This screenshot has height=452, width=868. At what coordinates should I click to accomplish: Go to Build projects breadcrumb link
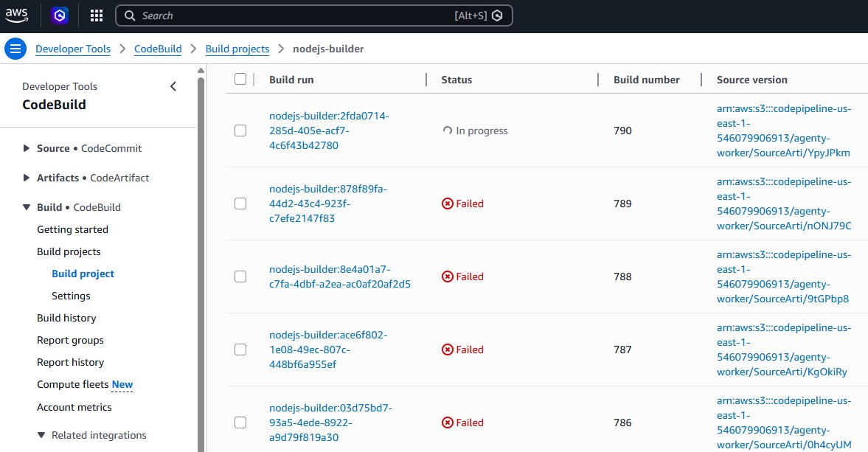coord(237,49)
